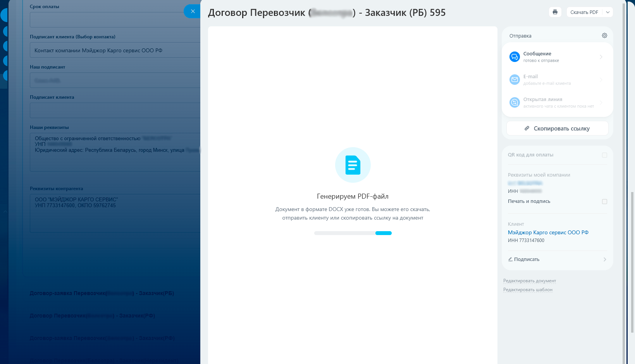This screenshot has width=635, height=364.
Task: Click the Сообщение chat icon
Action: point(515,57)
